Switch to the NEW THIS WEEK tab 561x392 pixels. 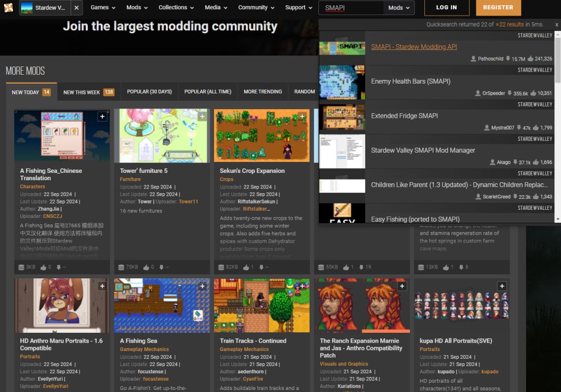click(88, 92)
